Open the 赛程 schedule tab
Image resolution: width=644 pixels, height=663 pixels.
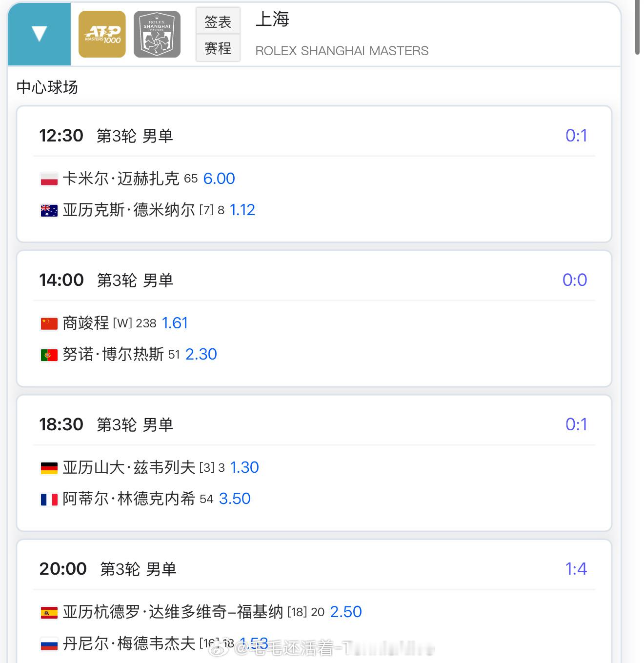click(x=218, y=48)
